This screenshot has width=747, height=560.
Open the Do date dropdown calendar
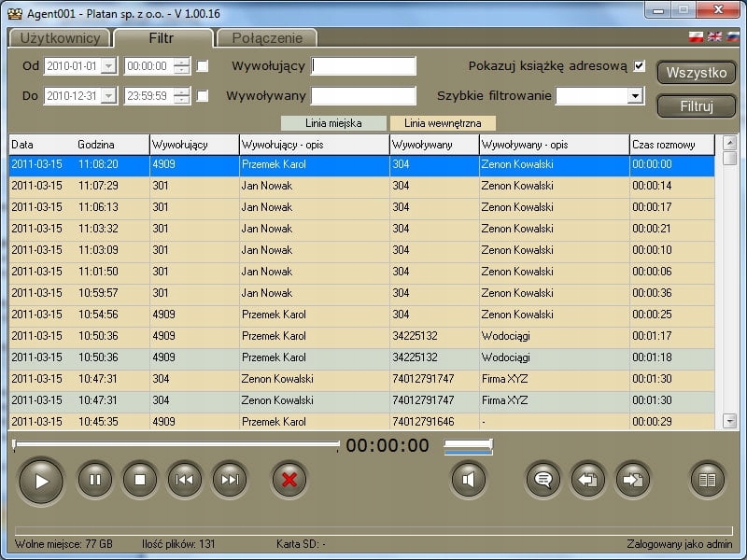(x=109, y=96)
